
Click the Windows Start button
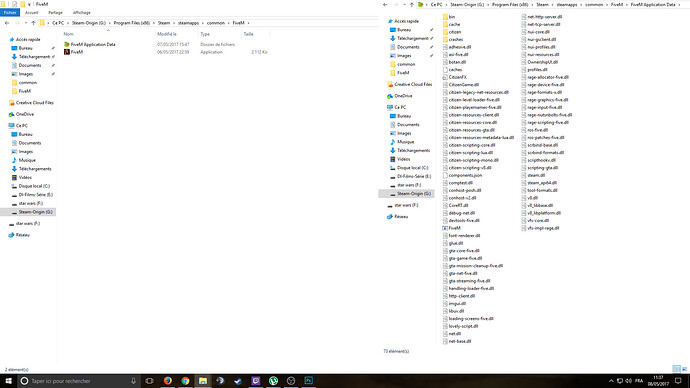pos(8,381)
